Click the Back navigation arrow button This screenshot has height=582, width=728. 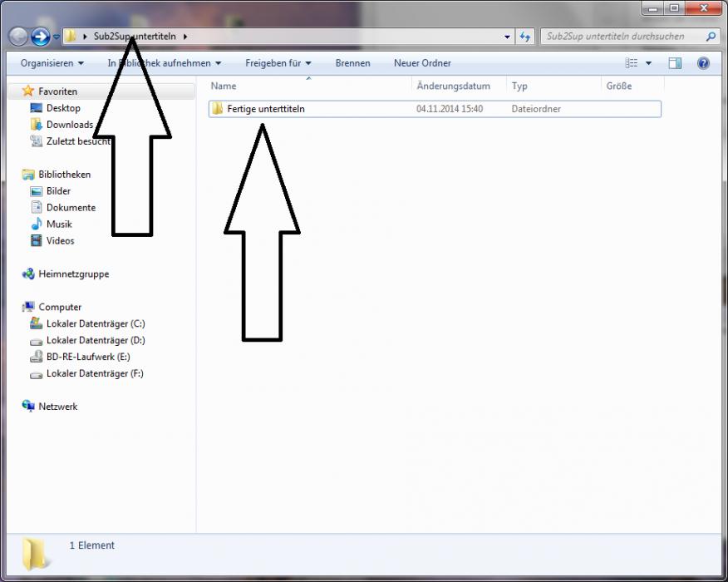pyautogui.click(x=18, y=37)
